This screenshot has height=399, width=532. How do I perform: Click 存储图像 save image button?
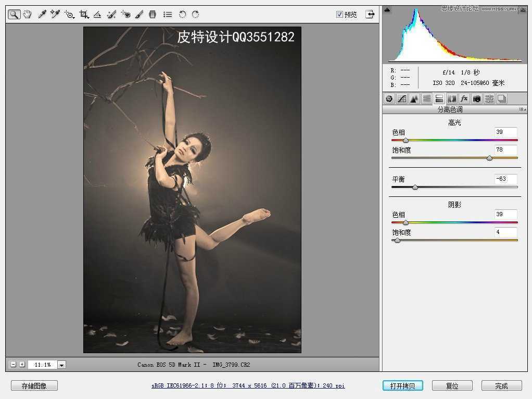click(x=34, y=386)
